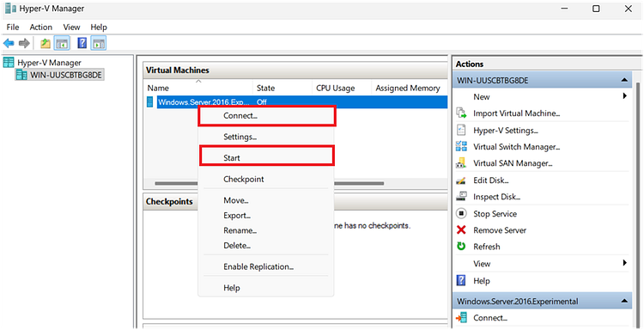Sort by the Name column header
The width and height of the screenshot is (644, 330).
(x=198, y=88)
